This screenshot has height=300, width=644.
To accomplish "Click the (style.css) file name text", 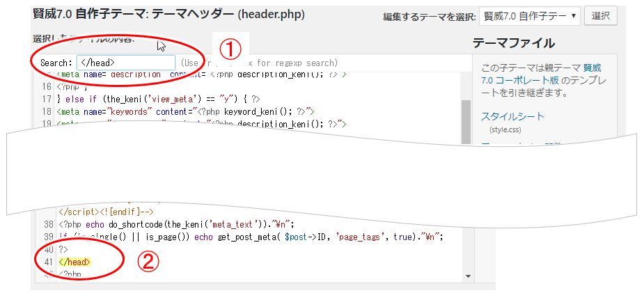I will pyautogui.click(x=505, y=129).
